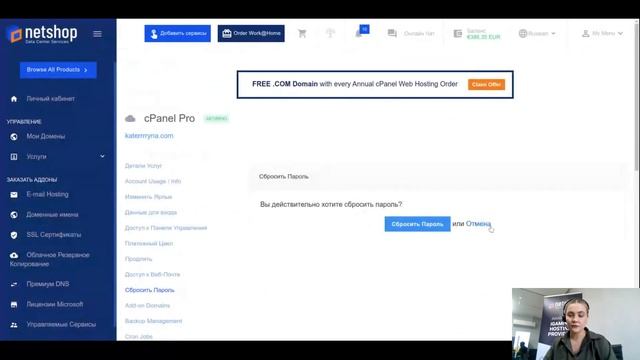Image resolution: width=640 pixels, height=360 pixels.
Task: Select Платежный Цикл in service menu
Action: (149, 243)
